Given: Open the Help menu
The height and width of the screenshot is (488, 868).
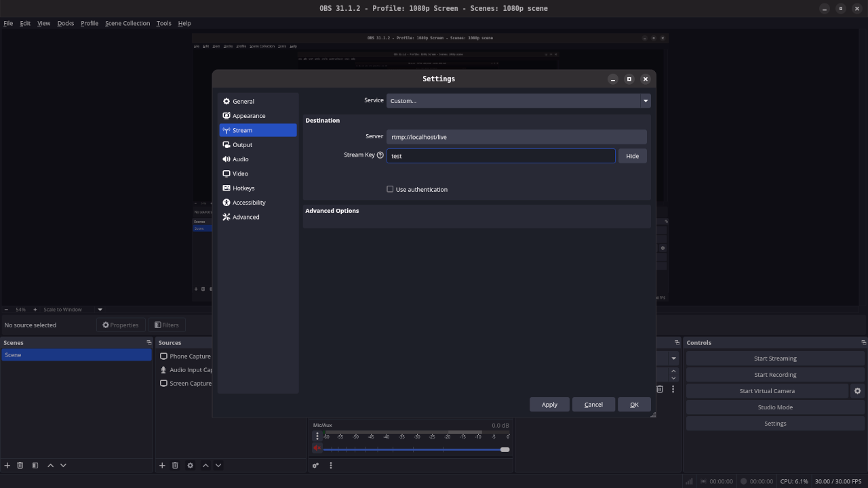Looking at the screenshot, I should pyautogui.click(x=184, y=23).
